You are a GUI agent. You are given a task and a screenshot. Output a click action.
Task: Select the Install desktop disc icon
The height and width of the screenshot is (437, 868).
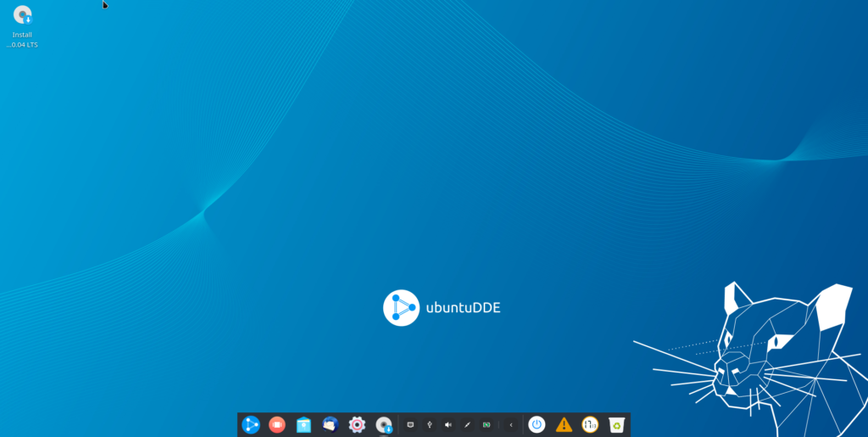23,15
